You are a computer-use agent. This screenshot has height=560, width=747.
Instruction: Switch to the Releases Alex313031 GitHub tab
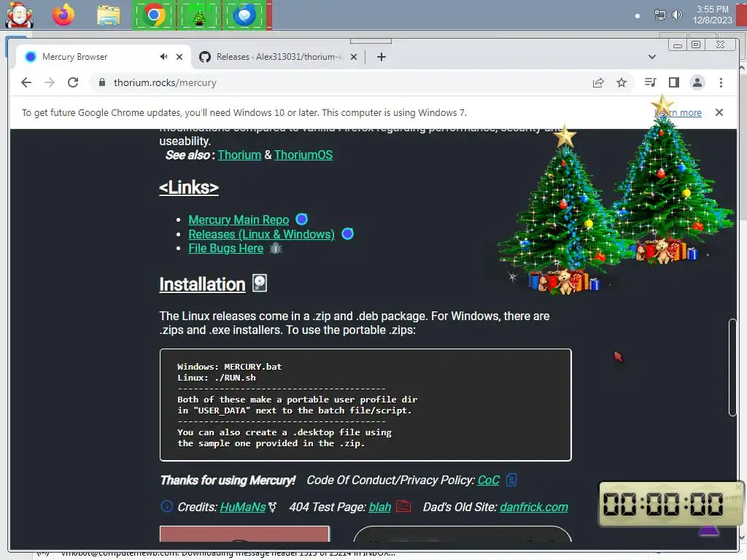[x=279, y=57]
